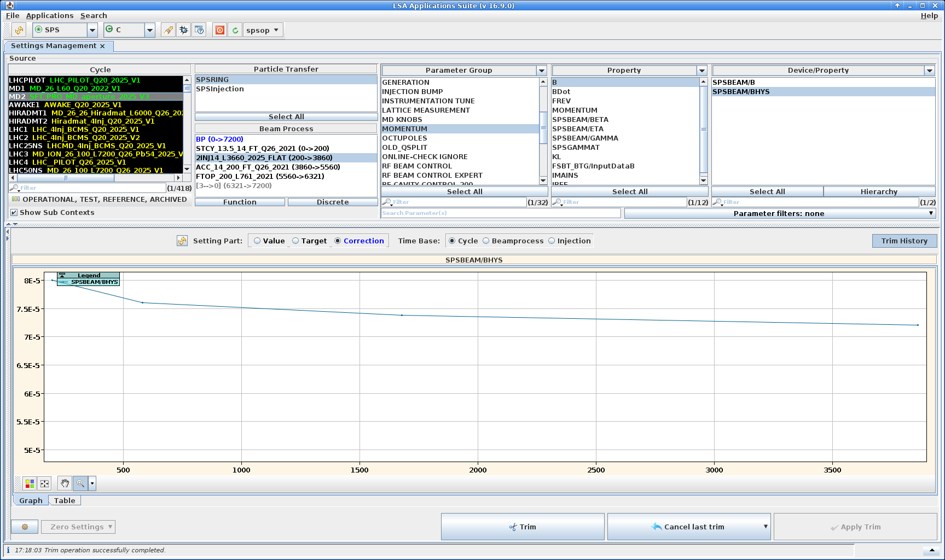Expand the SPS accelerator dropdown
This screenshot has width=945, height=560.
click(92, 30)
